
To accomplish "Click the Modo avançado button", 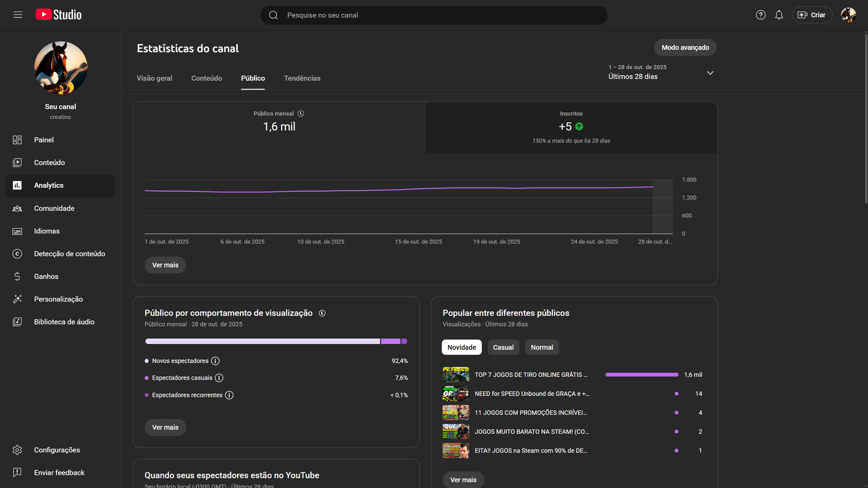I will (x=685, y=48).
